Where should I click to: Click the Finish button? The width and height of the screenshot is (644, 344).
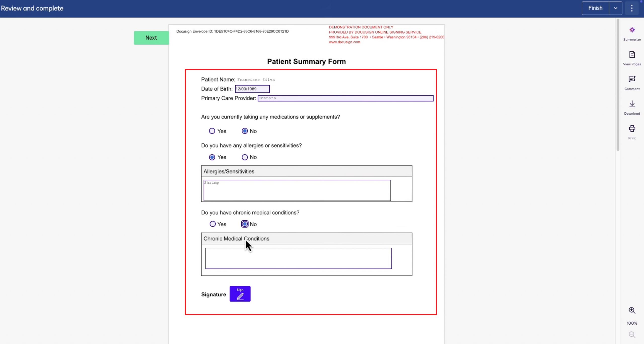click(x=595, y=8)
